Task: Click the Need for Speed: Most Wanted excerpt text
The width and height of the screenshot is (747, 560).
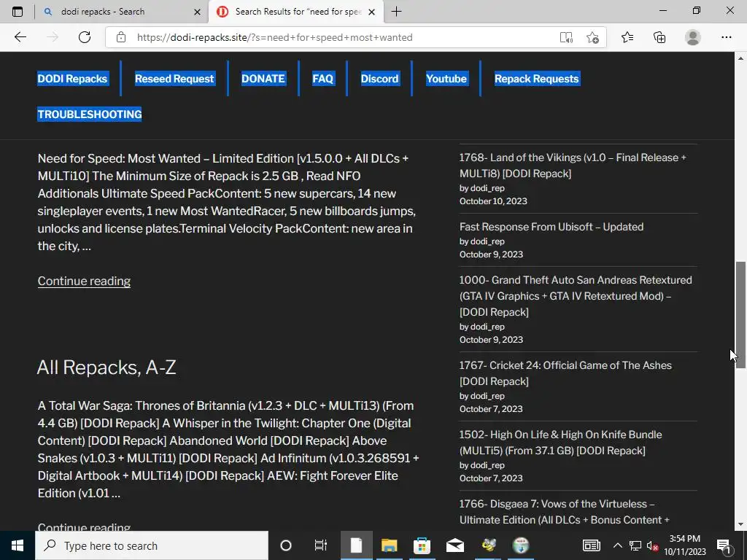Action: point(227,202)
